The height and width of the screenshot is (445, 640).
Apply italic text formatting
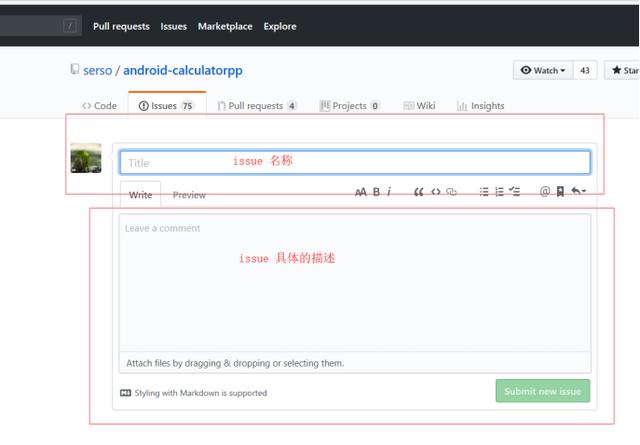(389, 192)
